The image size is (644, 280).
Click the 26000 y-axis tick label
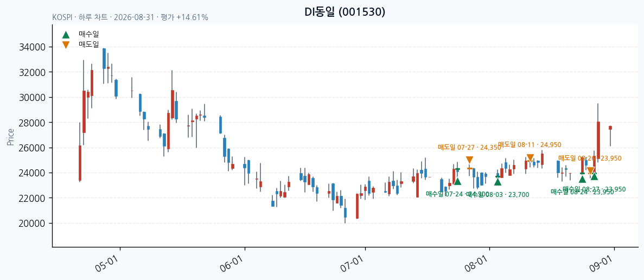click(32, 148)
